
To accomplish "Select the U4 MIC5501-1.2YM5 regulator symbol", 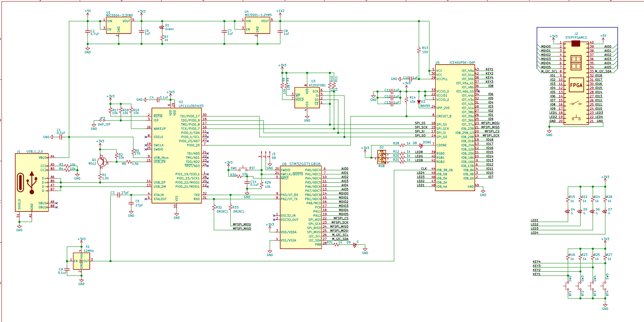I will pyautogui.click(x=257, y=26).
